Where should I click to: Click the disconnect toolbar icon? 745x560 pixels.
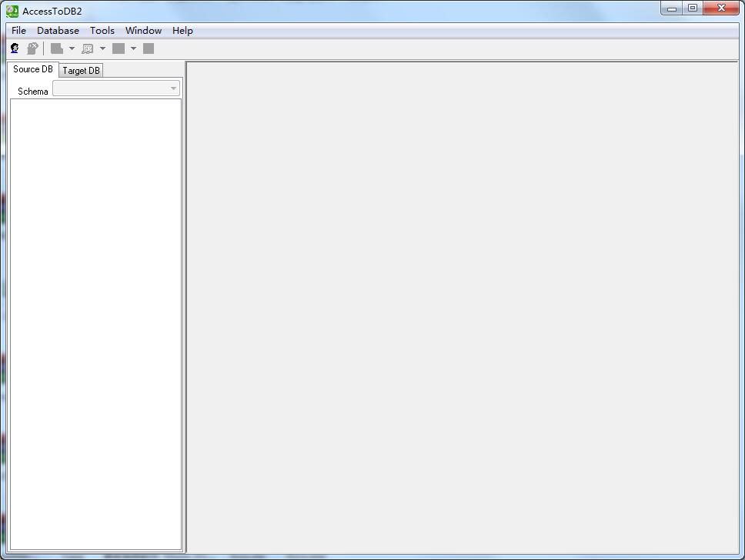tap(32, 48)
